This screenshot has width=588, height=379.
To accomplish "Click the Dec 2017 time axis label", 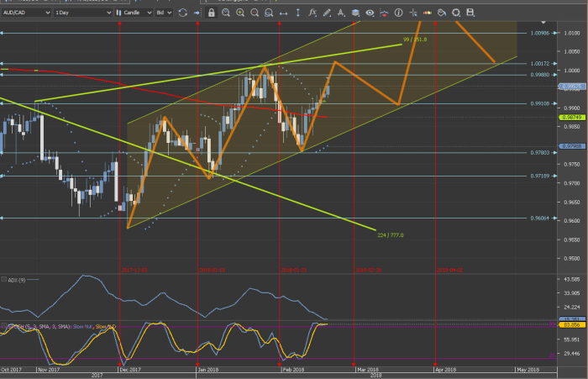I will coord(129,370).
